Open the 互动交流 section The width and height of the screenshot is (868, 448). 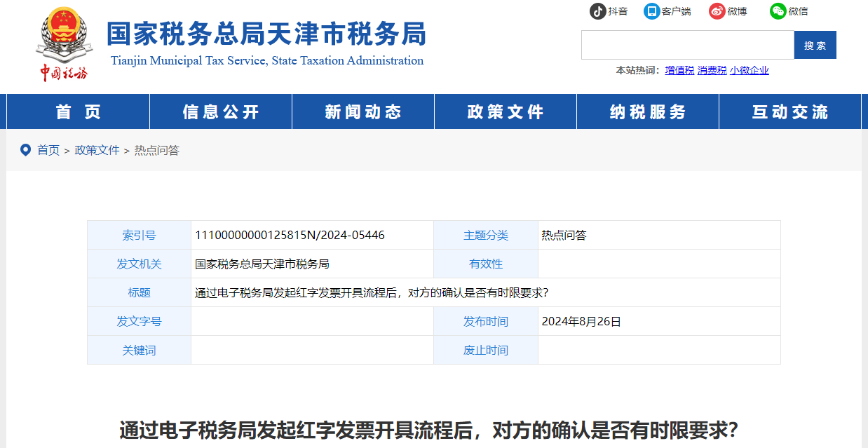(789, 111)
